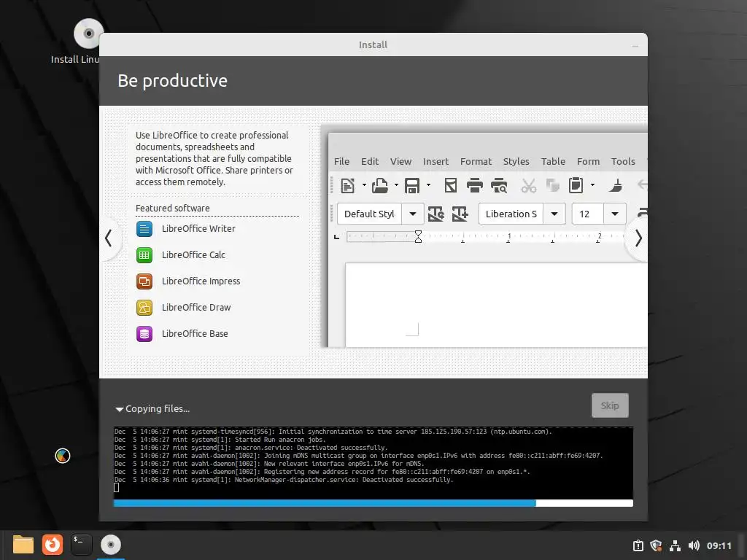The height and width of the screenshot is (560, 747).
Task: Click the Copy icon in Writer preview
Action: pyautogui.click(x=553, y=185)
